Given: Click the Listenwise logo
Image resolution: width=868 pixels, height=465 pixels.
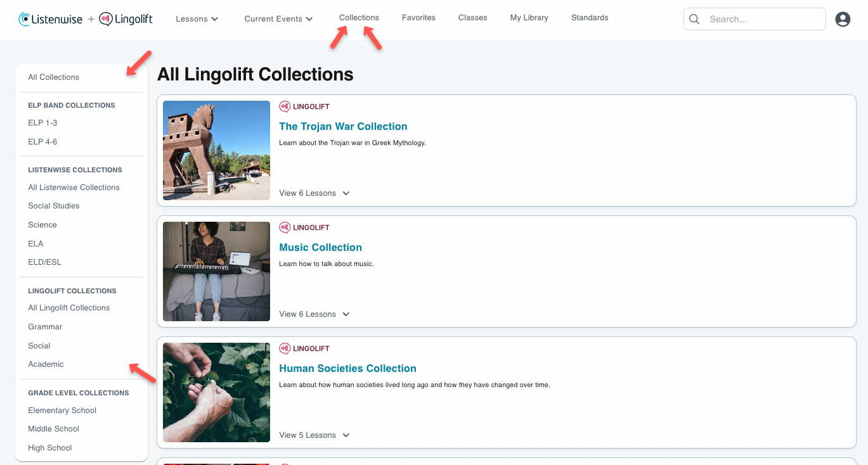Looking at the screenshot, I should 50,19.
